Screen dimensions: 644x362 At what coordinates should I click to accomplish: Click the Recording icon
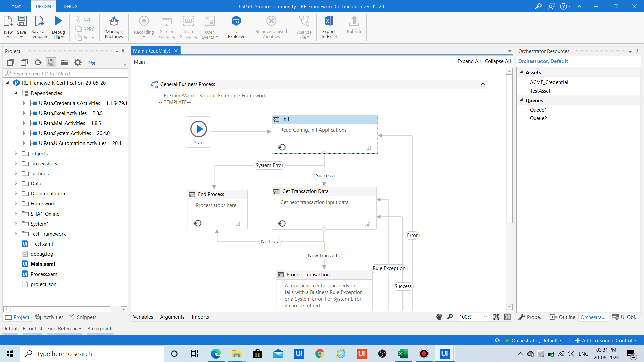pos(144,21)
